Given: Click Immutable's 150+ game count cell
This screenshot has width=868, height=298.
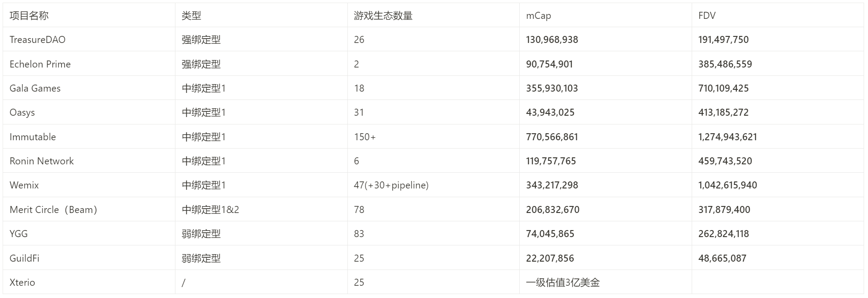Looking at the screenshot, I should (365, 137).
